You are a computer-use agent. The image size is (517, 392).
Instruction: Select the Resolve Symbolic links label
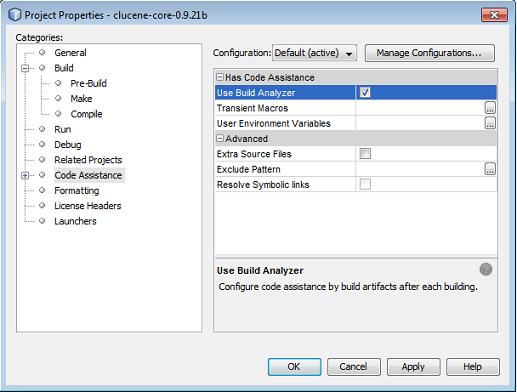pos(263,185)
